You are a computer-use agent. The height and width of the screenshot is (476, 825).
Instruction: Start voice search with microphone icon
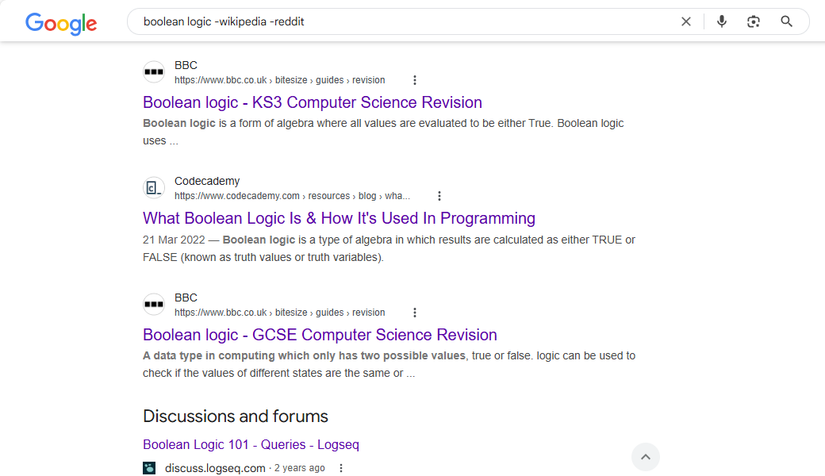tap(722, 21)
